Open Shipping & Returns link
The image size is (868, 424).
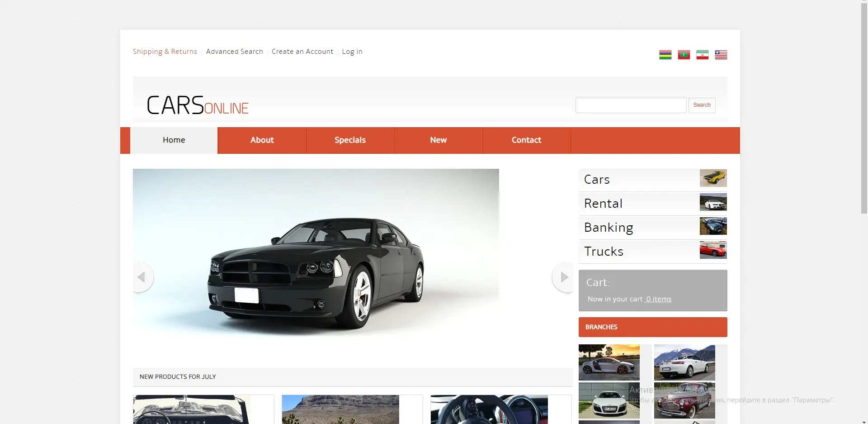click(165, 52)
